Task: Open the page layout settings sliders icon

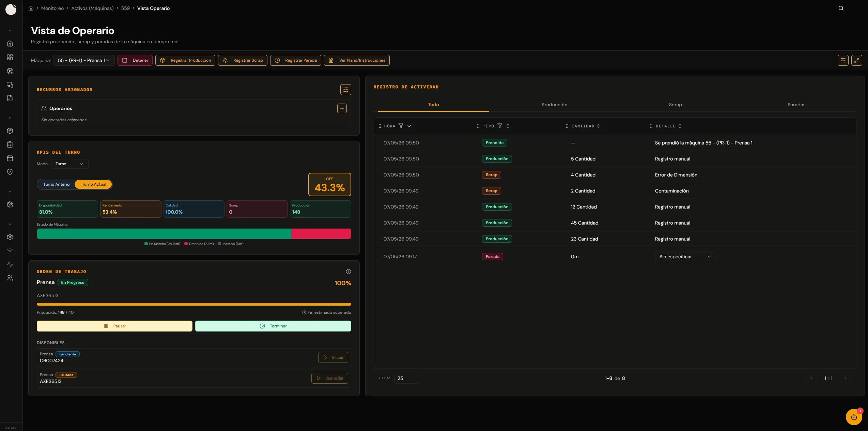Action: [x=843, y=60]
